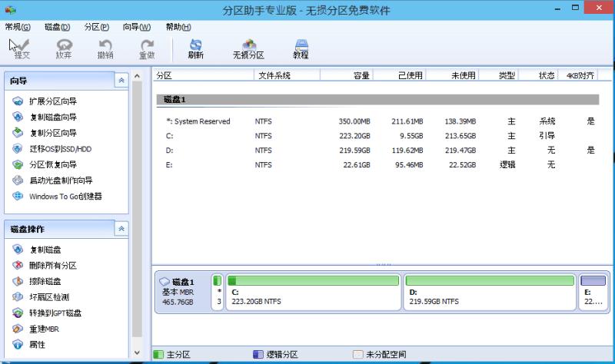Screen dimensions: 615x364
Task: Select 磁盘1 基本 MBR disk block
Action: pyautogui.click(x=182, y=292)
